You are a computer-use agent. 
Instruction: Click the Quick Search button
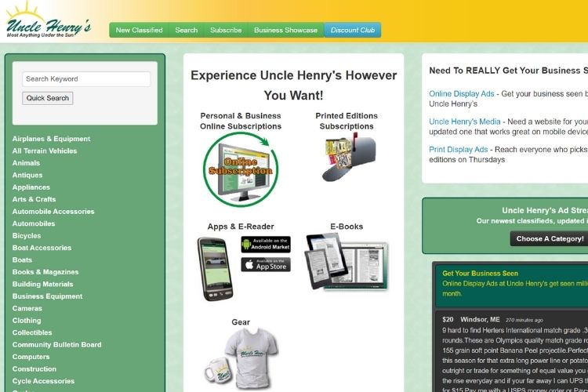(x=48, y=98)
